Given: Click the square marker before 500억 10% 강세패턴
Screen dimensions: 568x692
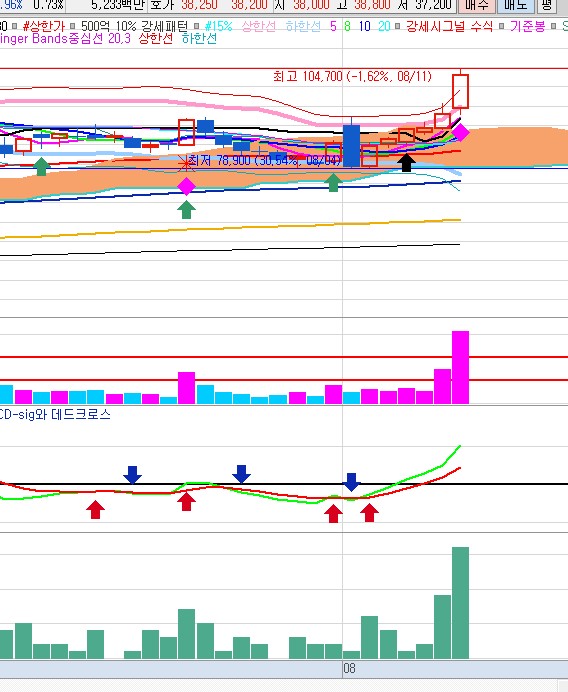Looking at the screenshot, I should tap(73, 26).
